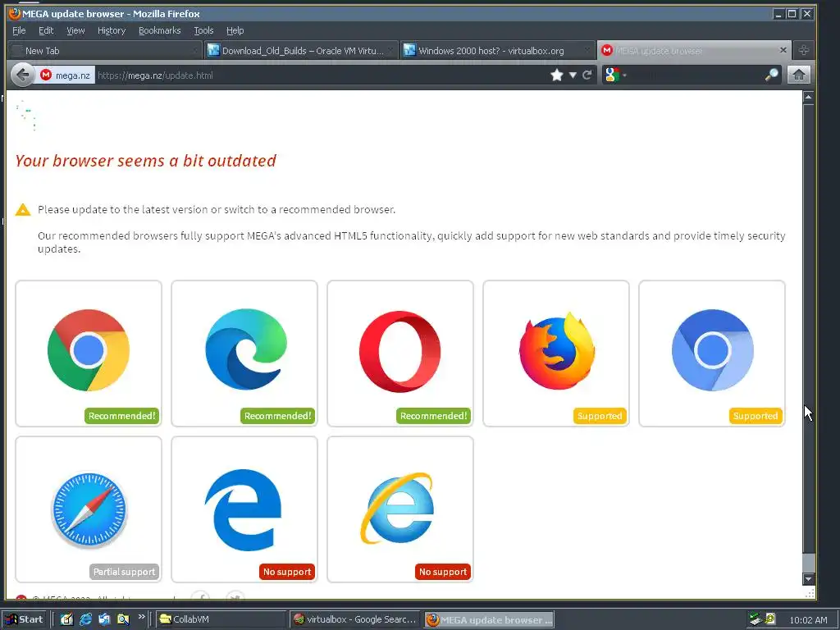Open Internet Explorer from the Quick Launch bar

(x=85, y=619)
